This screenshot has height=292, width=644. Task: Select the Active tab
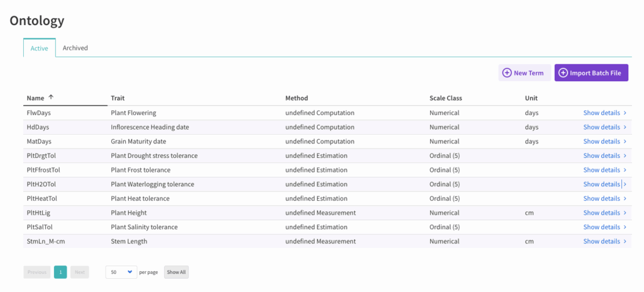[39, 48]
